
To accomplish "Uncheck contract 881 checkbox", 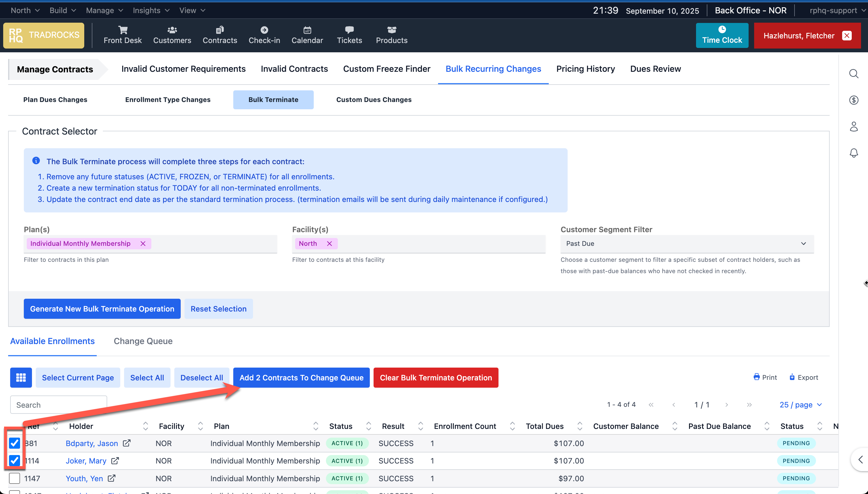I will point(15,443).
